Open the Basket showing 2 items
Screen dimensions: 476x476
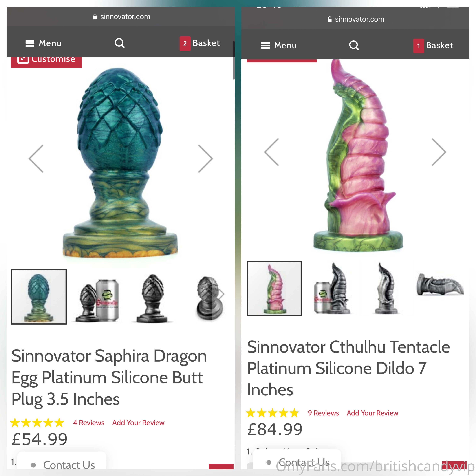coord(200,43)
